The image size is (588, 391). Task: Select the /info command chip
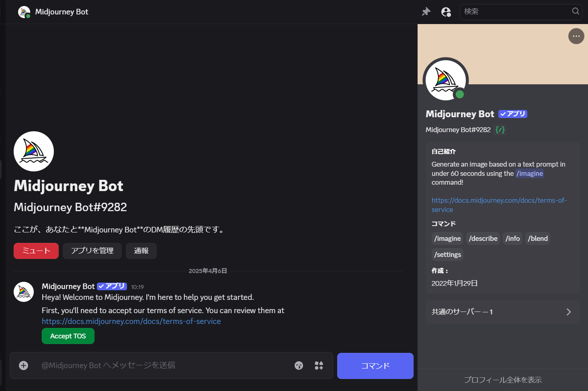512,238
